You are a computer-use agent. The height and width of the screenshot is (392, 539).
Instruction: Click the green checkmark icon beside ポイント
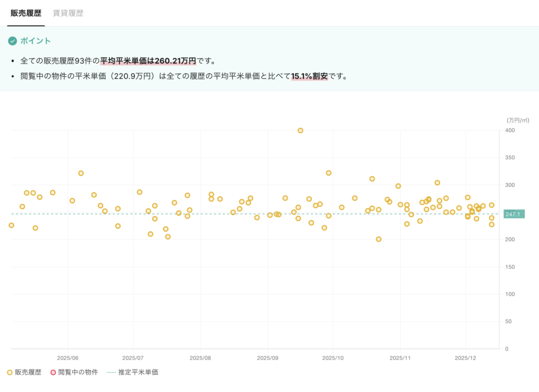pos(12,41)
